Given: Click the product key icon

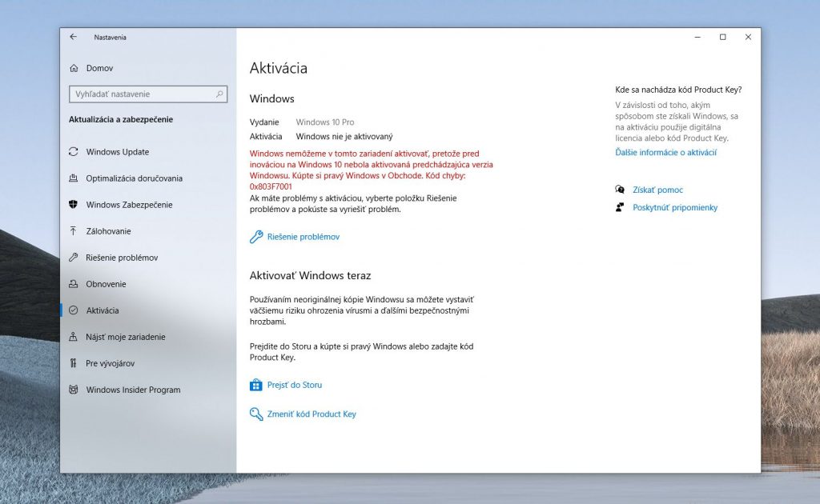Looking at the screenshot, I should 256,414.
